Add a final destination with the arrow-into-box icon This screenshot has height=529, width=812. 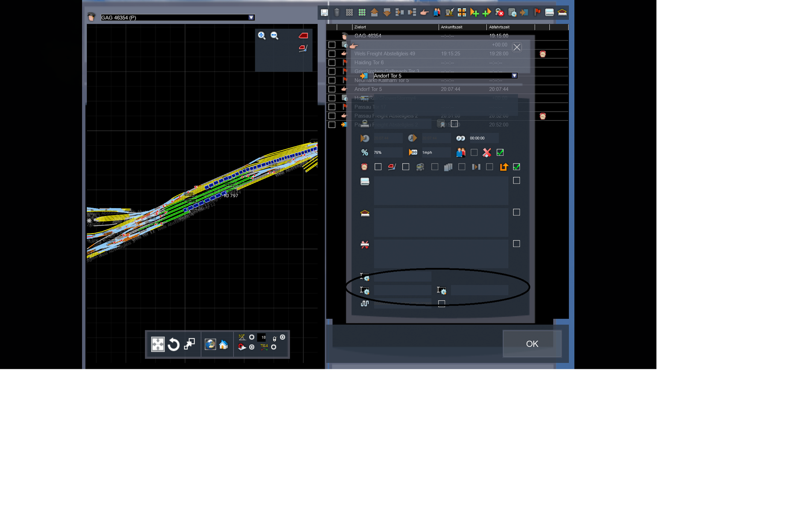tap(524, 13)
